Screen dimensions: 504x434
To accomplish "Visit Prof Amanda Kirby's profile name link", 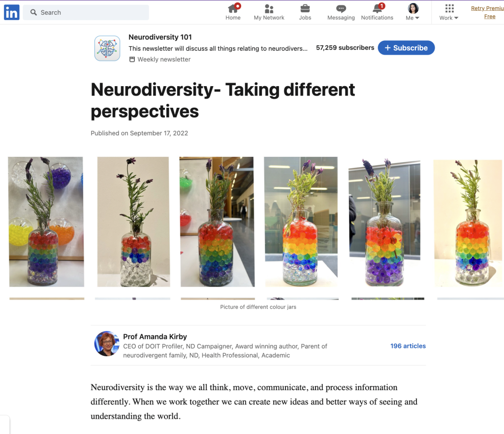I will point(155,337).
